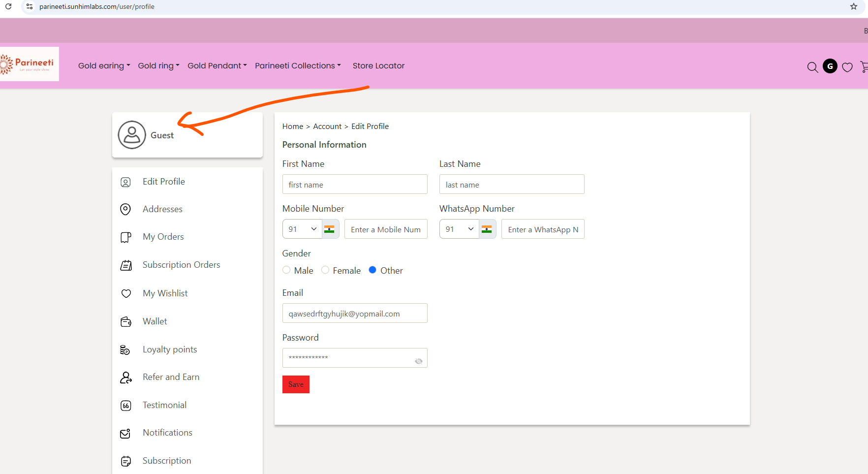Click the Home breadcrumb link
Screen dimensions: 868x474
pyautogui.click(x=293, y=126)
